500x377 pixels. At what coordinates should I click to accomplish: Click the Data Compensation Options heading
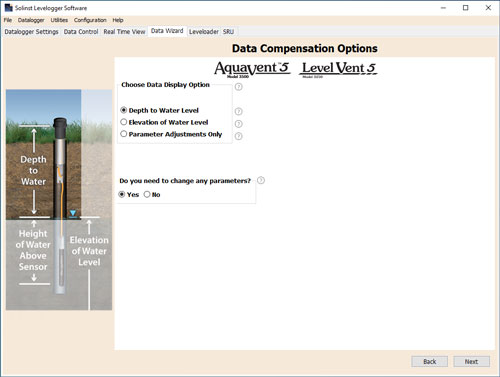tap(305, 49)
